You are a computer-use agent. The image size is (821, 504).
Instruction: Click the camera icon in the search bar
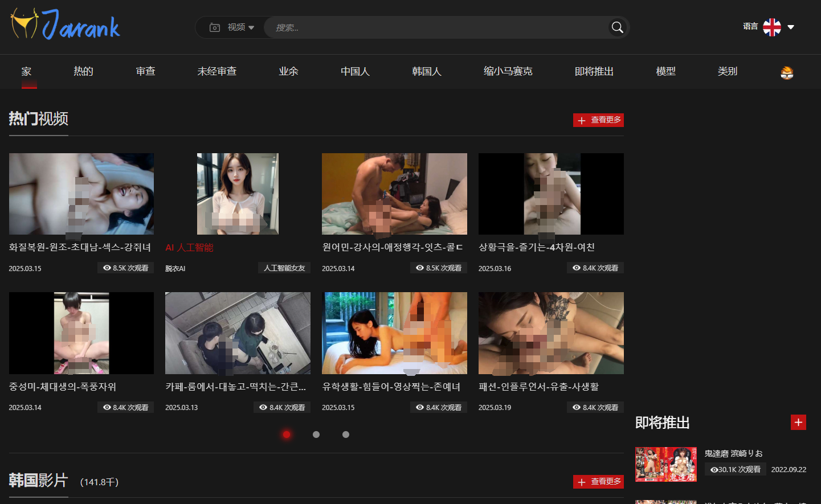point(215,27)
